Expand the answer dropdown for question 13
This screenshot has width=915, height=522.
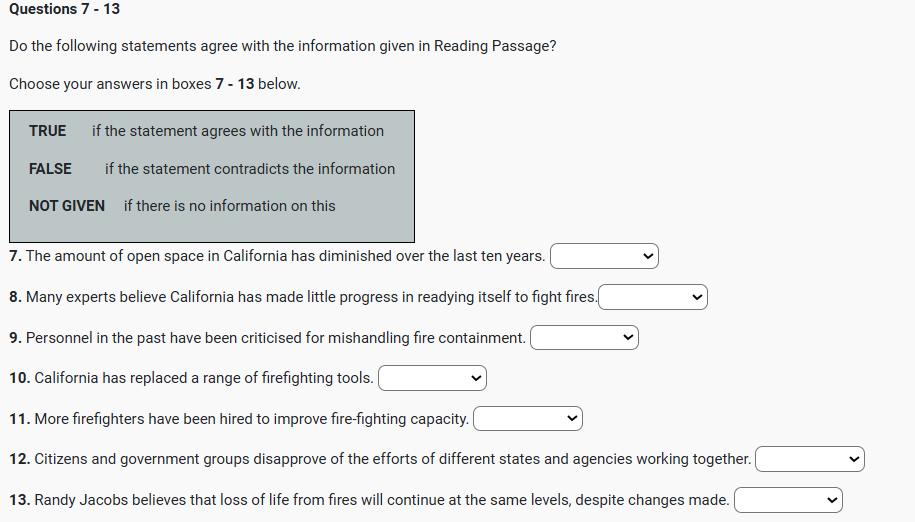(788, 500)
